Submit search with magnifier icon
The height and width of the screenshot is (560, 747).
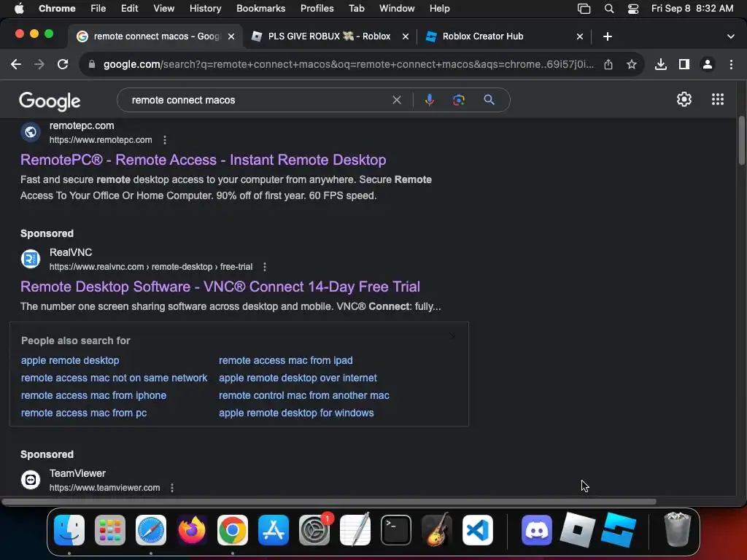coord(489,100)
